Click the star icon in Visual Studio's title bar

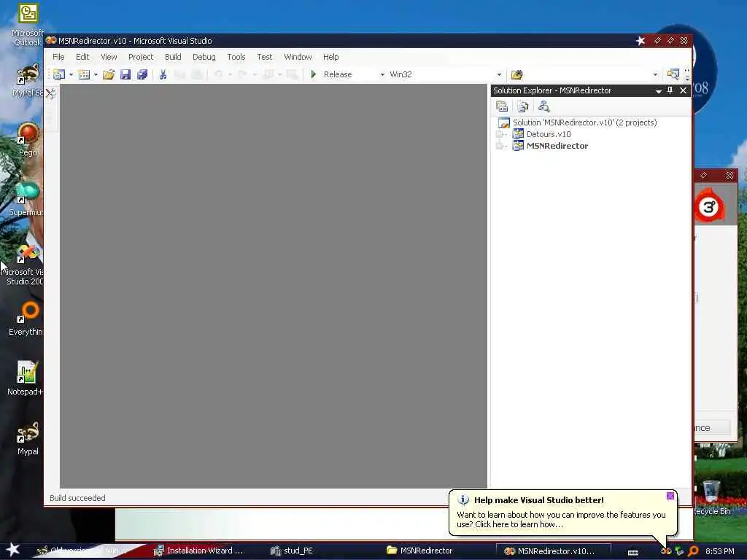640,41
